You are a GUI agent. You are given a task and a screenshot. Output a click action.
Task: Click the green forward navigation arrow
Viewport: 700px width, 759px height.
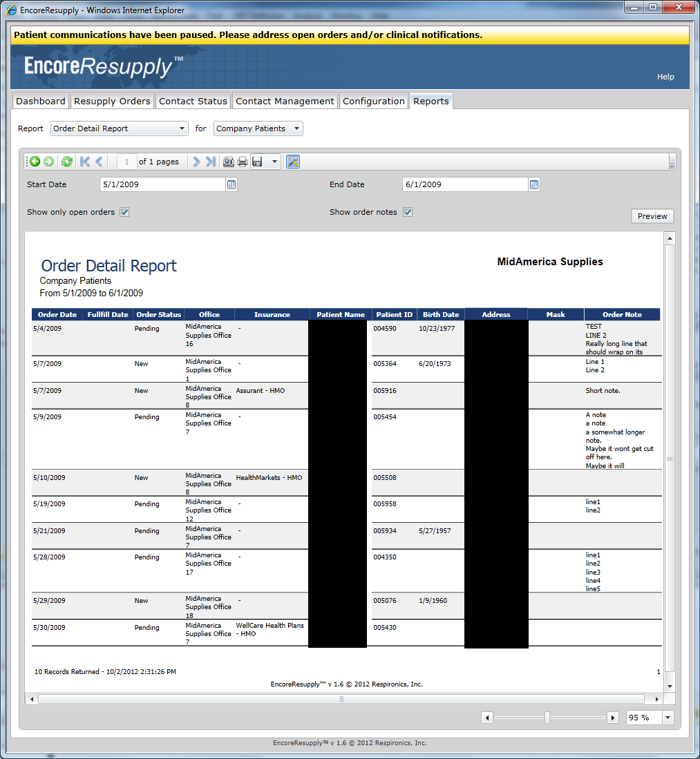[x=49, y=162]
